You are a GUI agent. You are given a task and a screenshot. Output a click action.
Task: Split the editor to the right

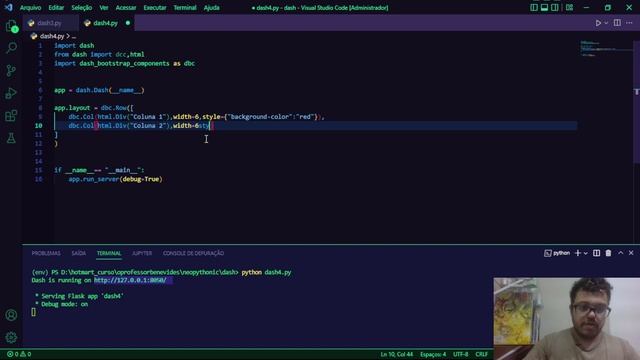(617, 23)
